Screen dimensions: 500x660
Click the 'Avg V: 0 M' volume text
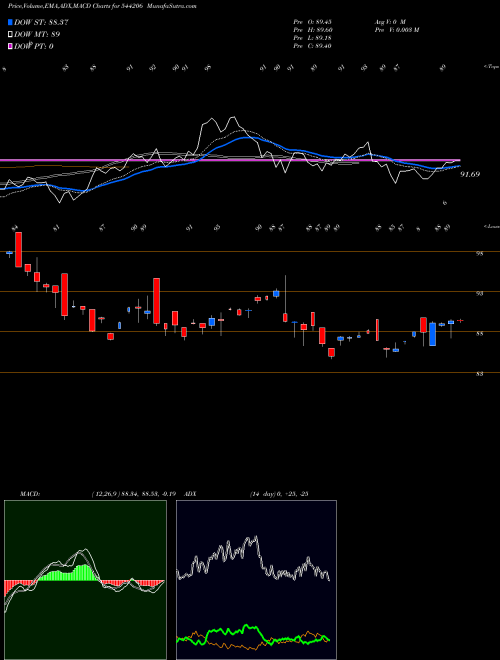coord(389,22)
